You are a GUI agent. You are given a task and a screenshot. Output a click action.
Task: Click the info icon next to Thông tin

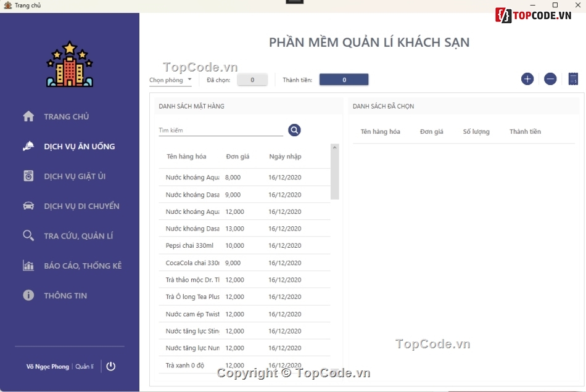coord(28,295)
